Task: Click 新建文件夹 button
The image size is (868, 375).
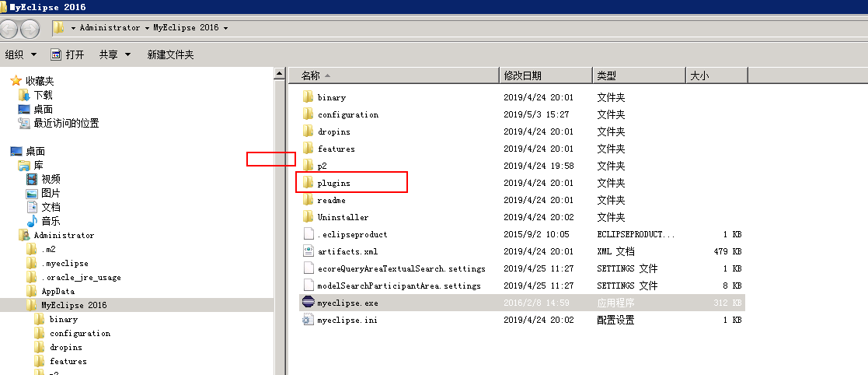Action: coord(170,54)
